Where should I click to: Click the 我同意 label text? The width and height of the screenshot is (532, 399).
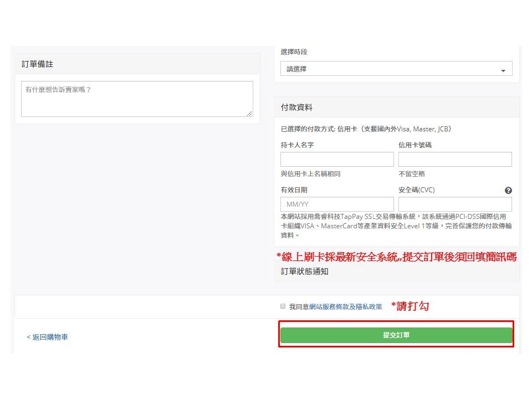(299, 306)
